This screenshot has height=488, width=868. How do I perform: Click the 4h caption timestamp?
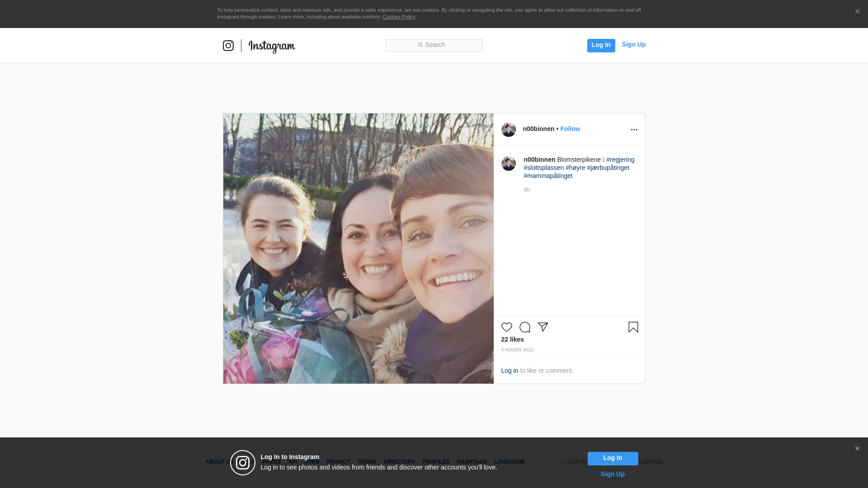527,190
